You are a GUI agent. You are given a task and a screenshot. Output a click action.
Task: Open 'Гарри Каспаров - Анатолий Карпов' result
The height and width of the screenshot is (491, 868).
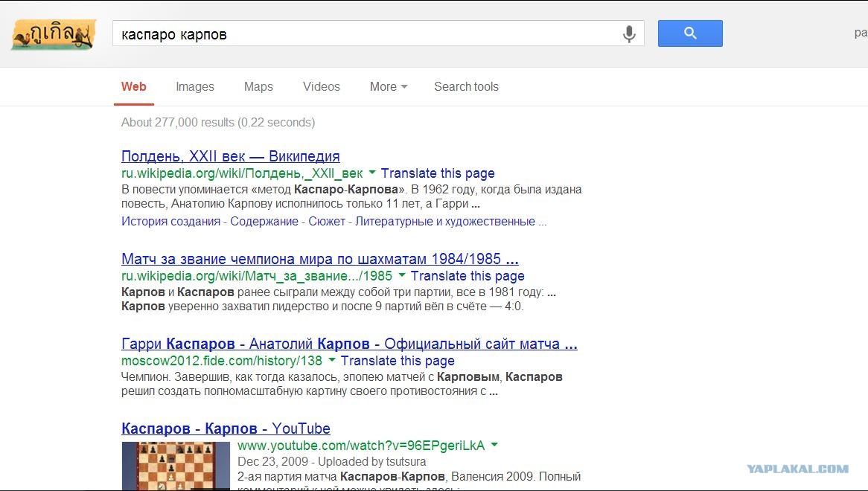point(349,344)
